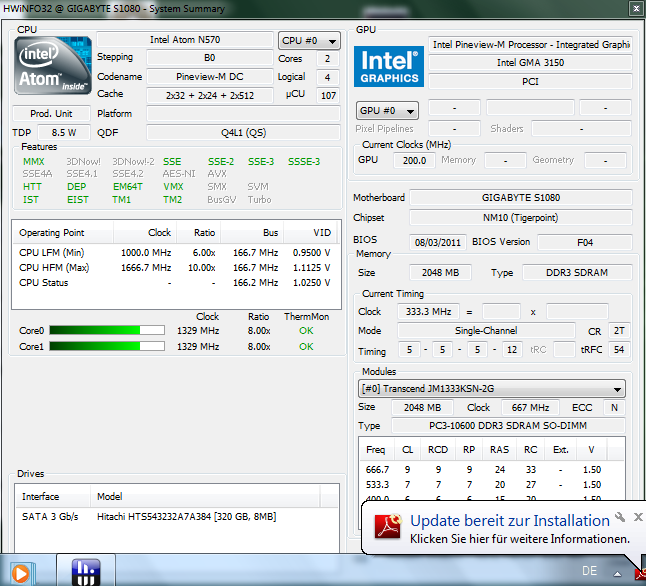646x586 pixels.
Task: Click the drives Interface column header
Action: [x=53, y=496]
